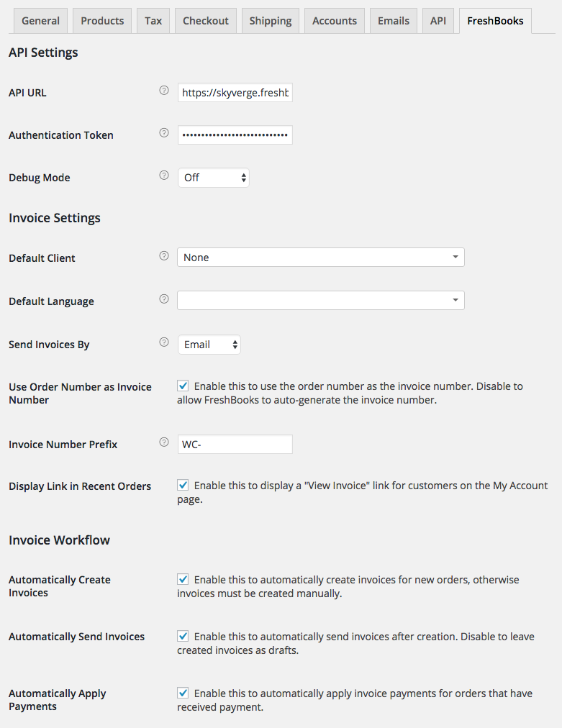Uncheck Automatically Apply Payments checkbox
562x728 pixels.
tap(183, 693)
